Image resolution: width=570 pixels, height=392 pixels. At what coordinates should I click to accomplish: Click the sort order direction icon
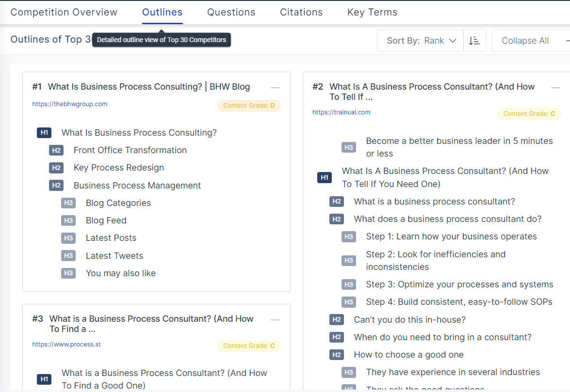474,41
